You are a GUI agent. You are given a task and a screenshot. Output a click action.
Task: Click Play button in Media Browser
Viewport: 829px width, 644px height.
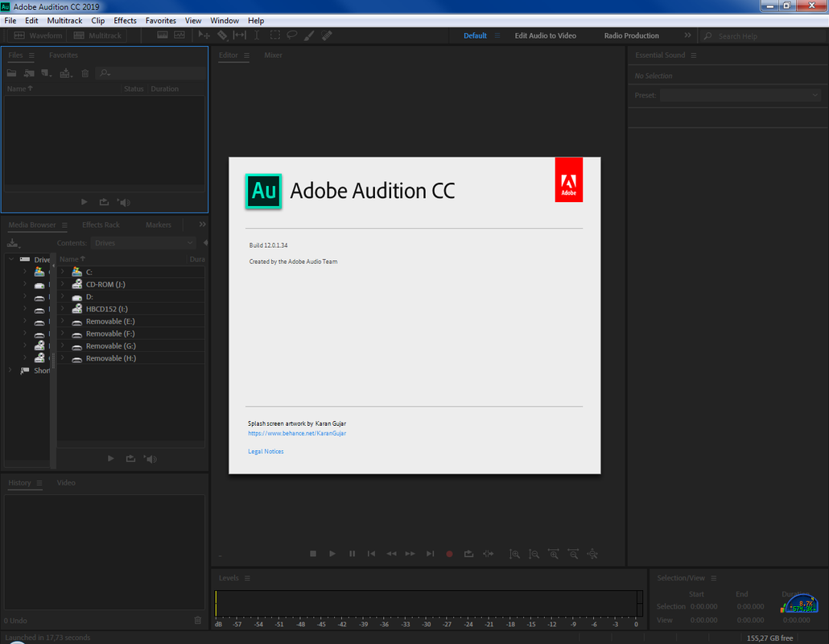pyautogui.click(x=110, y=458)
